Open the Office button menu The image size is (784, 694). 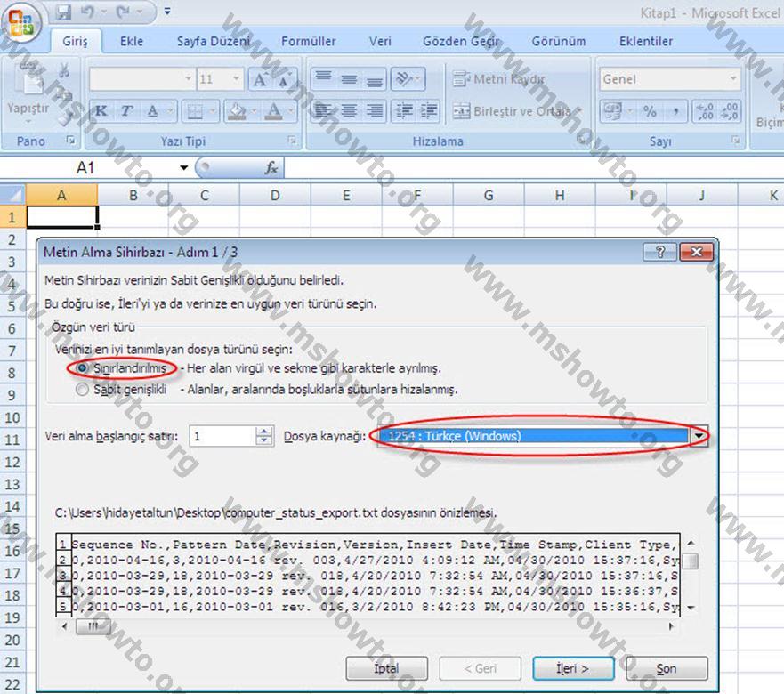coord(21,22)
